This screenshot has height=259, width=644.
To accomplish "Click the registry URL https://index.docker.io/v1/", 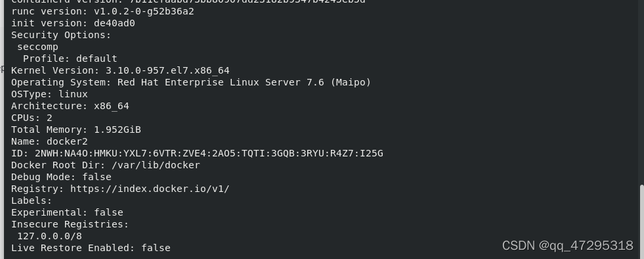I will (150, 189).
